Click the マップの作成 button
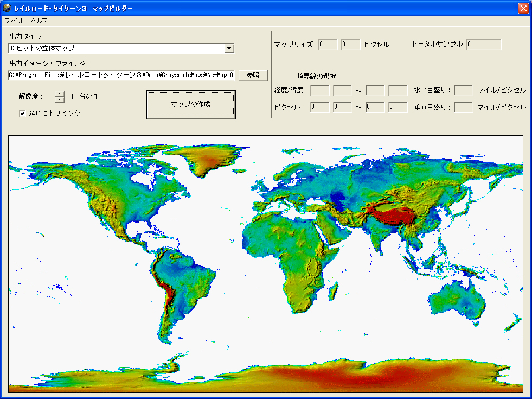This screenshot has width=532, height=399. click(190, 104)
